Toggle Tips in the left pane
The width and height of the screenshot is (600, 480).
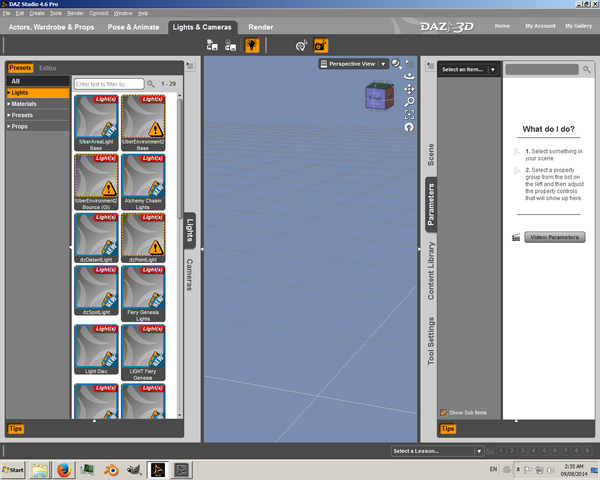coord(16,429)
